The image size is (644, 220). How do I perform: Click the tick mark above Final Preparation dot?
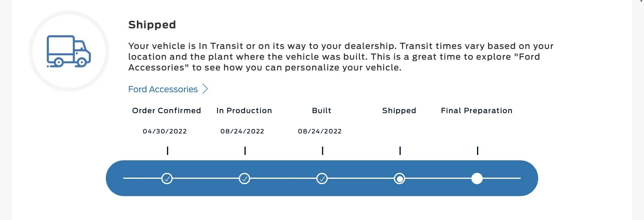[478, 151]
